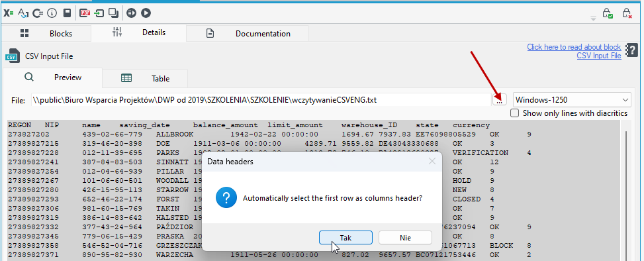Click the 'HOLD' state value
Image resolution: width=644 pixels, height=261 pixels.
point(462,181)
